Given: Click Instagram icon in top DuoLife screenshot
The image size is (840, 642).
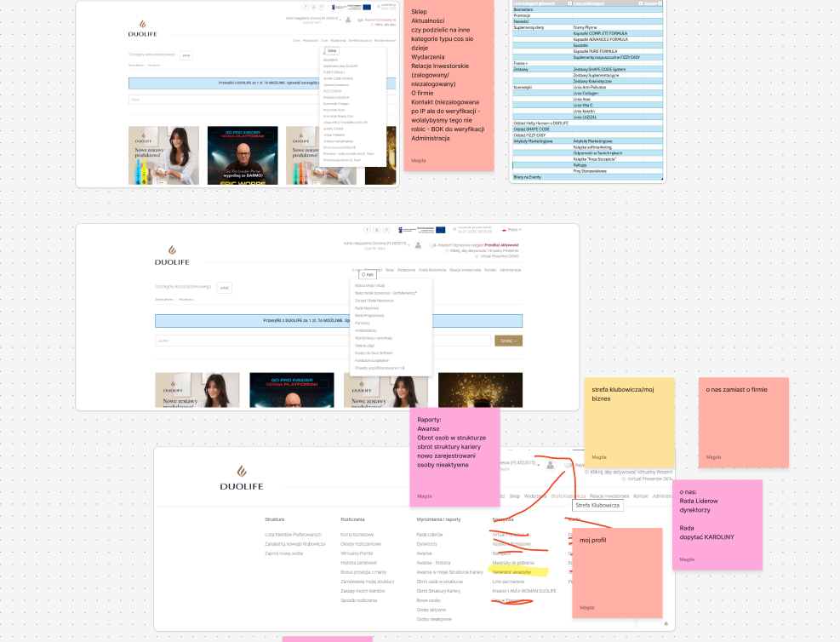Looking at the screenshot, I should coord(322,7).
